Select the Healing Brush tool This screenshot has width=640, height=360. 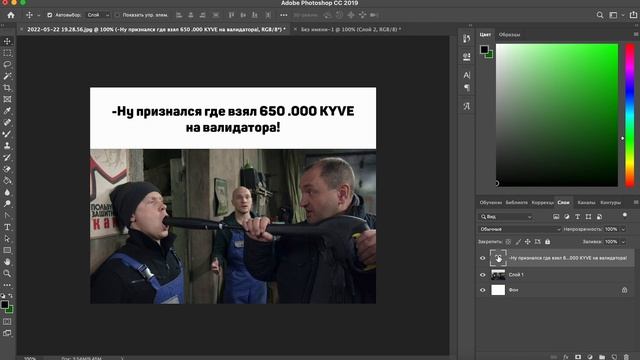(x=7, y=122)
